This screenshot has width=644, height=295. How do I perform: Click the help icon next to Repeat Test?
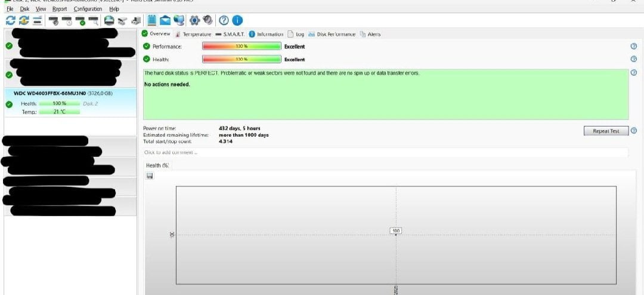pos(634,131)
